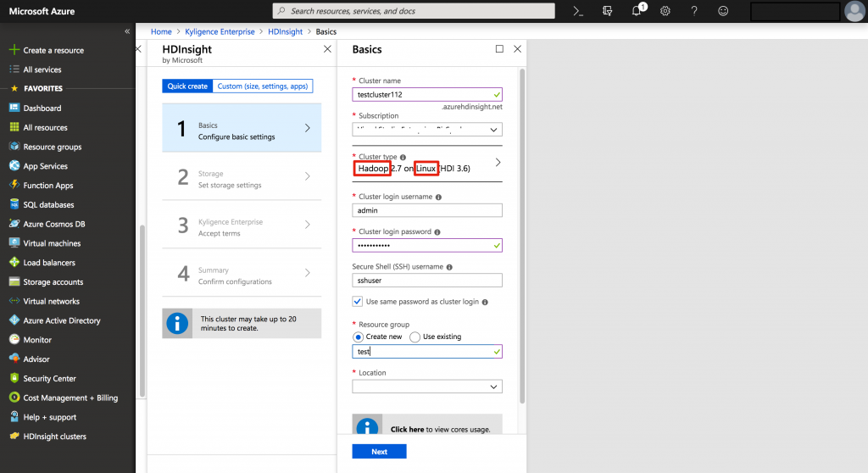The image size is (868, 473).
Task: Toggle Use same password as cluster login
Action: (x=358, y=301)
